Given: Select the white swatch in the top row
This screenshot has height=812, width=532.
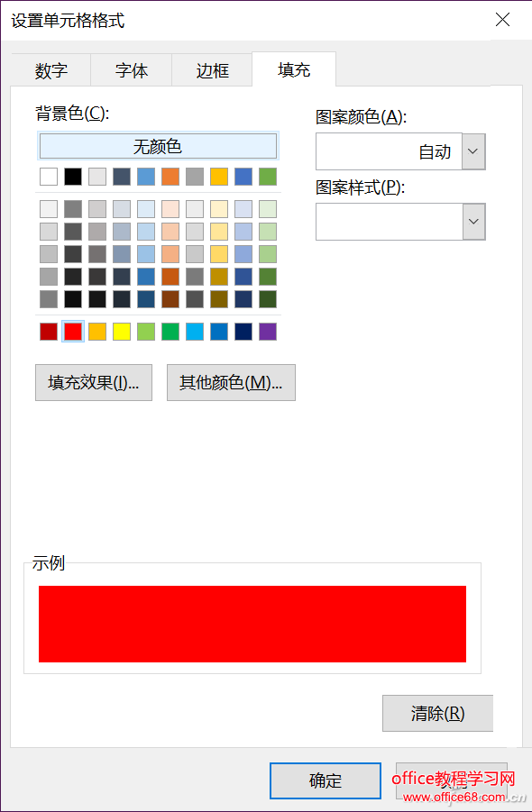Looking at the screenshot, I should 49,177.
